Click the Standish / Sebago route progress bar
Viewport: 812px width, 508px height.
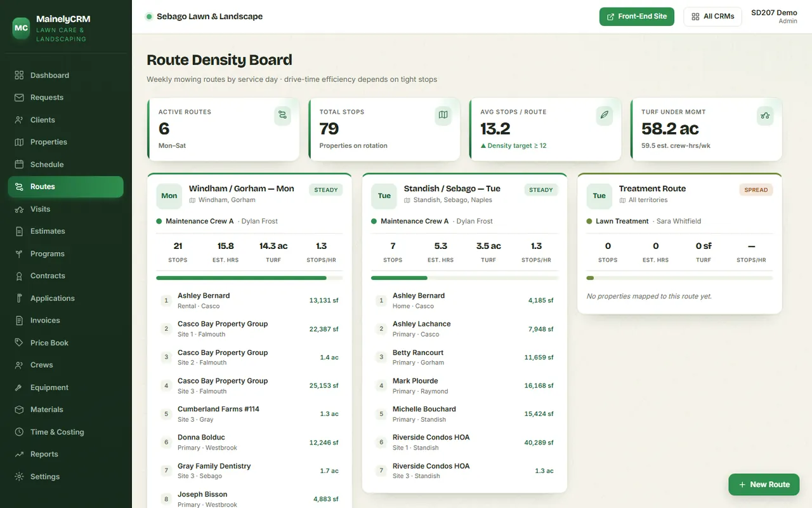(464, 277)
